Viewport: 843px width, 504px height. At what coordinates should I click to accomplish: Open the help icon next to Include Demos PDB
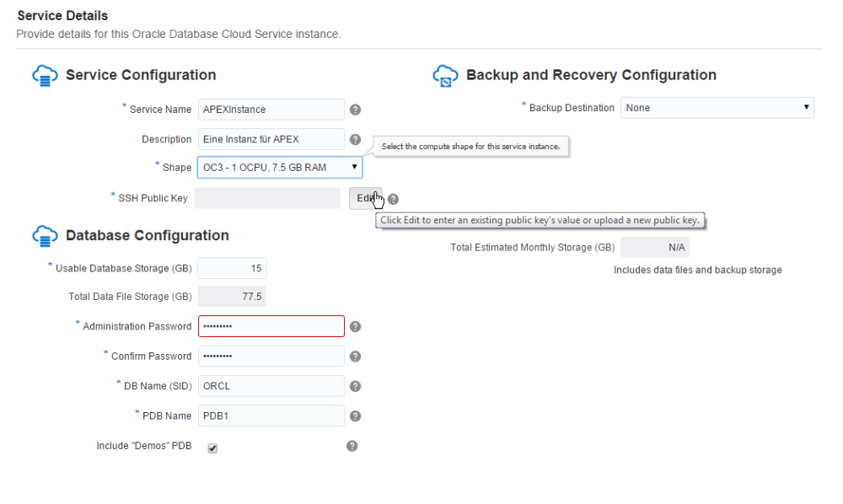(x=352, y=446)
